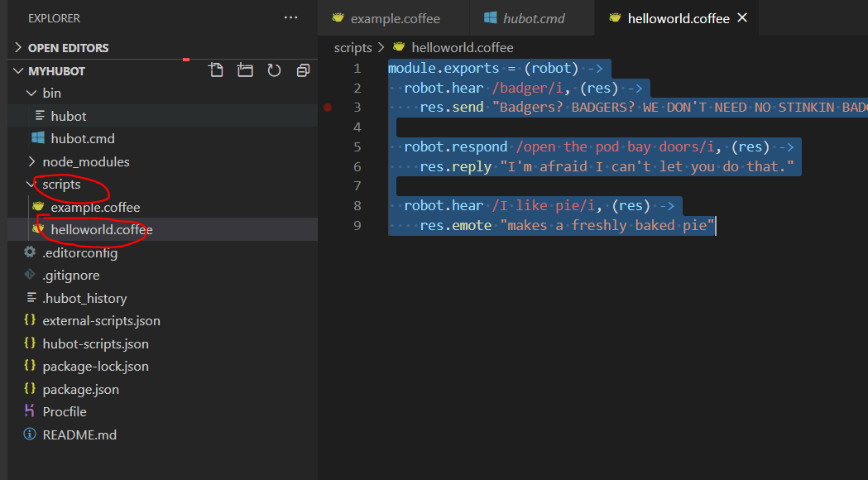Click the New Folder icon in explorer
The height and width of the screenshot is (480, 868).
click(245, 70)
